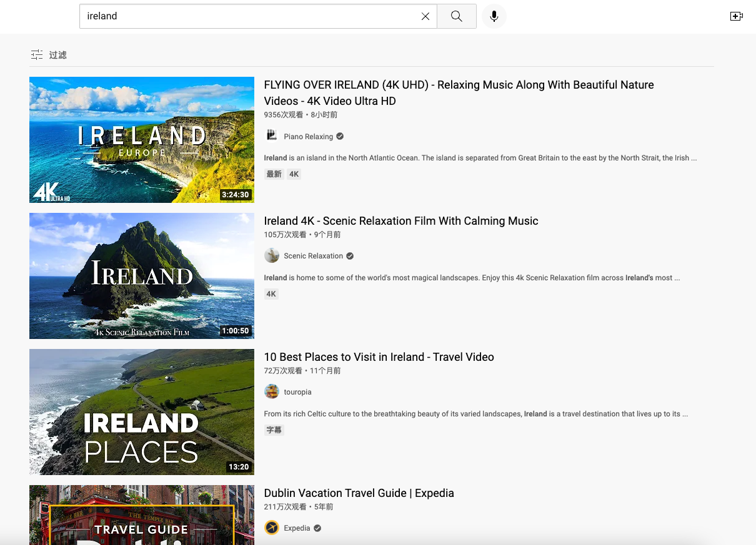
Task: Click the description starting From its rich Celtic
Action: coord(476,414)
